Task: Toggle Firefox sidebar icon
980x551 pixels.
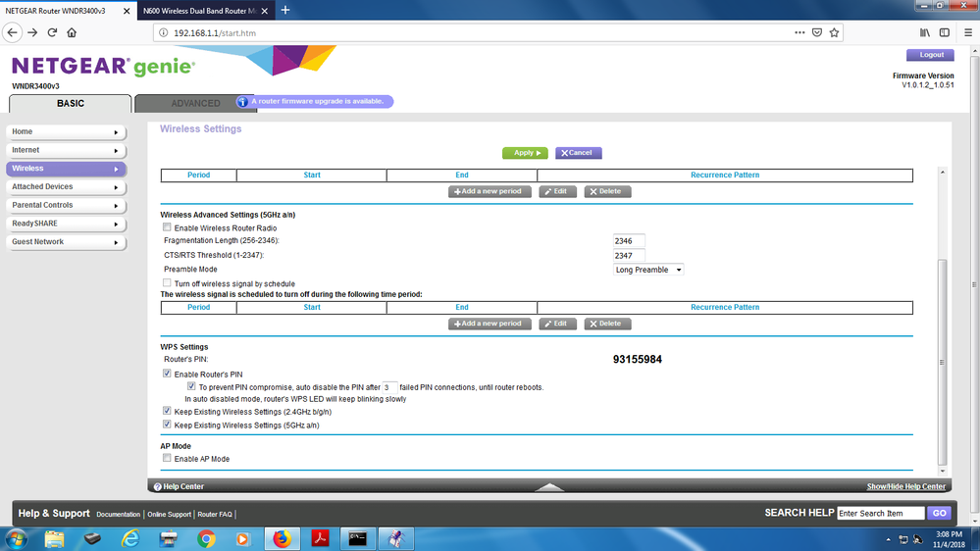Action: [945, 32]
